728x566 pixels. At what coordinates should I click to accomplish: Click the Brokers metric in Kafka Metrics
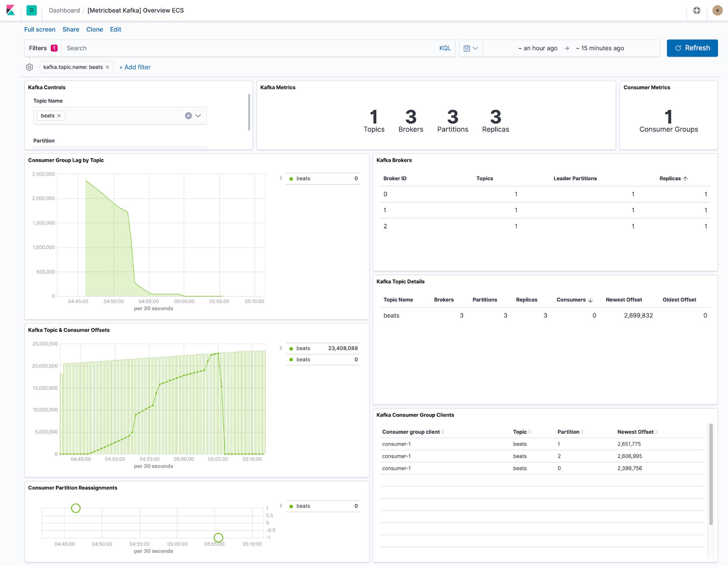411,121
